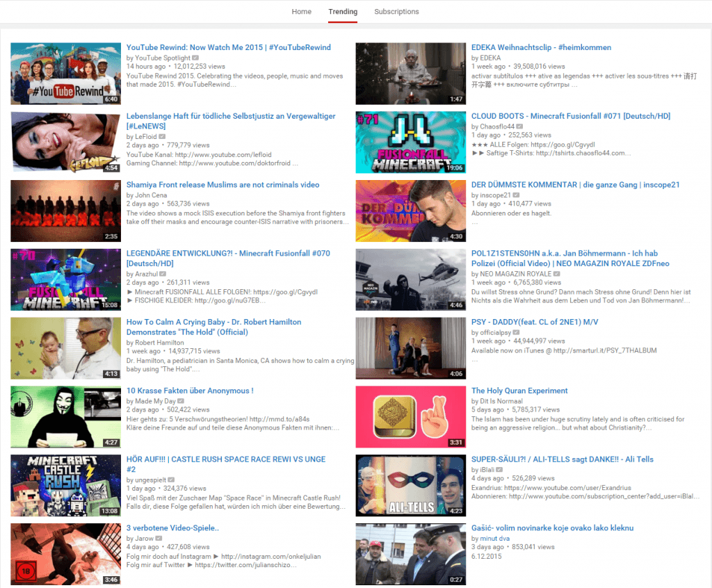The height and width of the screenshot is (588, 712).
Task: Click verified badge beside Made My Day
Action: 181,401
